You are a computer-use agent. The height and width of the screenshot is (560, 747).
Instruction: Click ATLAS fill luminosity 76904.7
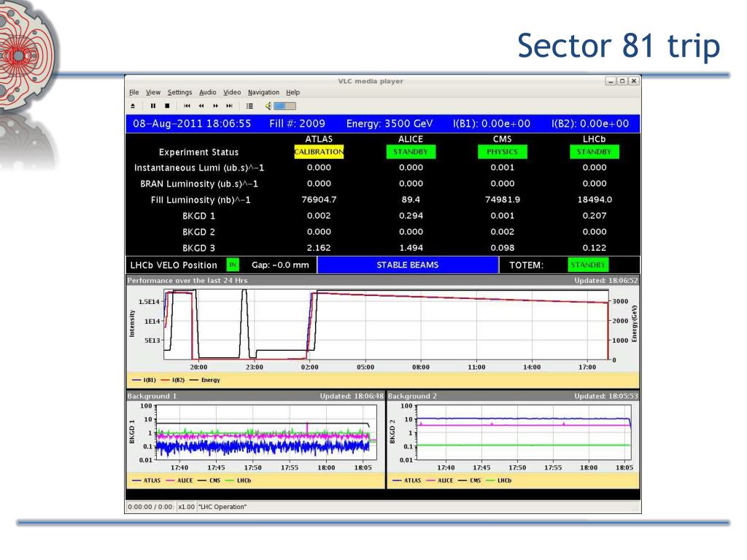pyautogui.click(x=319, y=200)
